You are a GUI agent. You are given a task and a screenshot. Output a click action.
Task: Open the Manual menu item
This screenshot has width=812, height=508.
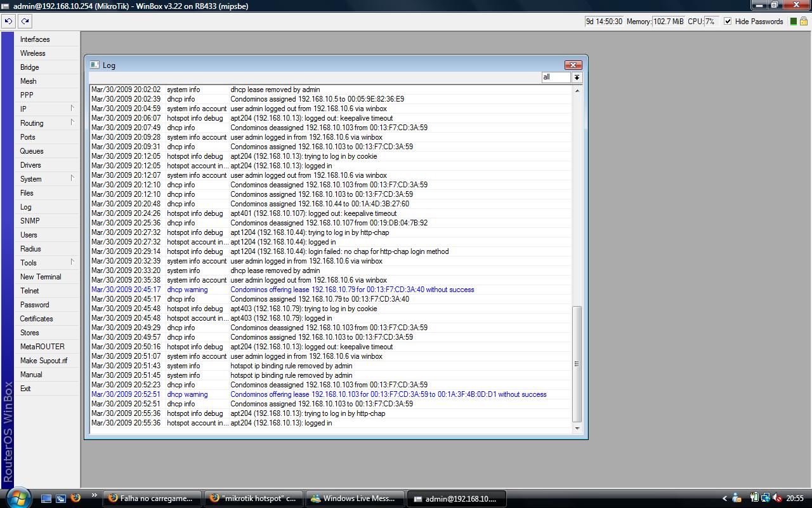coord(48,375)
